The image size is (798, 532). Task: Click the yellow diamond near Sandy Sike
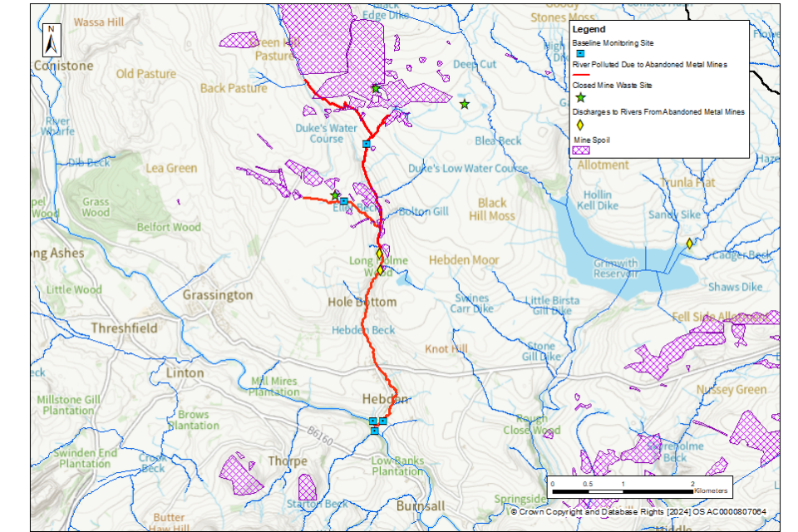point(689,244)
